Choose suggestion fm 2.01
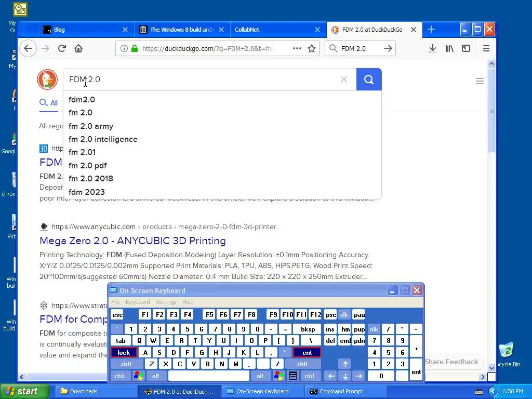This screenshot has height=399, width=532. click(222, 152)
